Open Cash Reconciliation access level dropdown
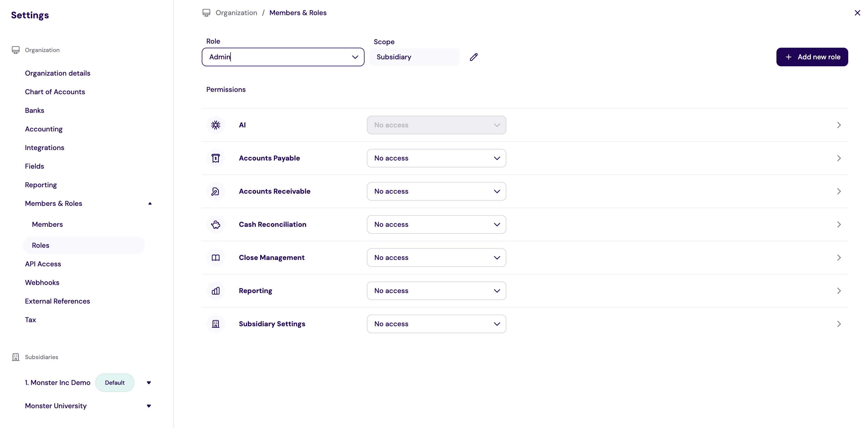 [x=436, y=224]
